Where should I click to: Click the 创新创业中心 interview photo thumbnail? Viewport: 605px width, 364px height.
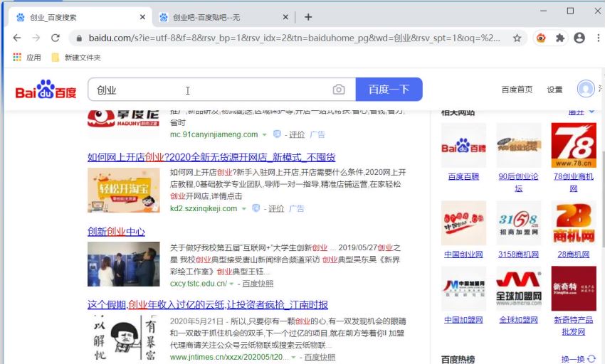pyautogui.click(x=123, y=264)
